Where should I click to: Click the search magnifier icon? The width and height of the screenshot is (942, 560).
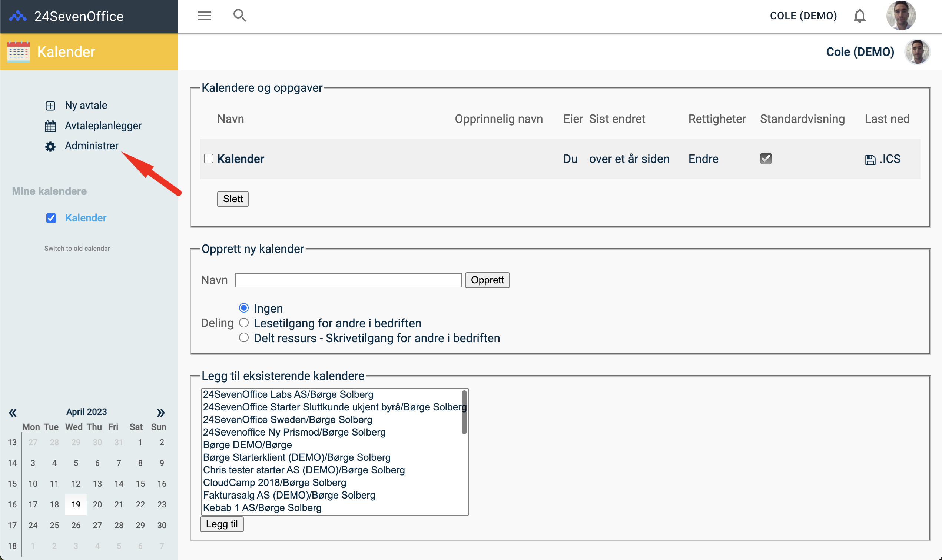pyautogui.click(x=240, y=16)
